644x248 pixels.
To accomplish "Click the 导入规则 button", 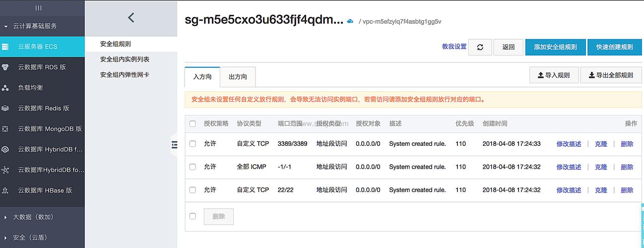I will pos(554,75).
